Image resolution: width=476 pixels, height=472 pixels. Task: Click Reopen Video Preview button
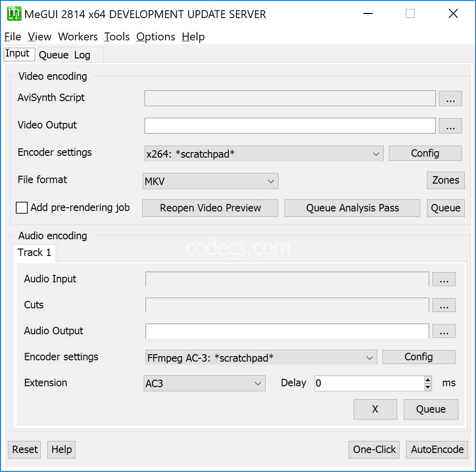coord(210,208)
